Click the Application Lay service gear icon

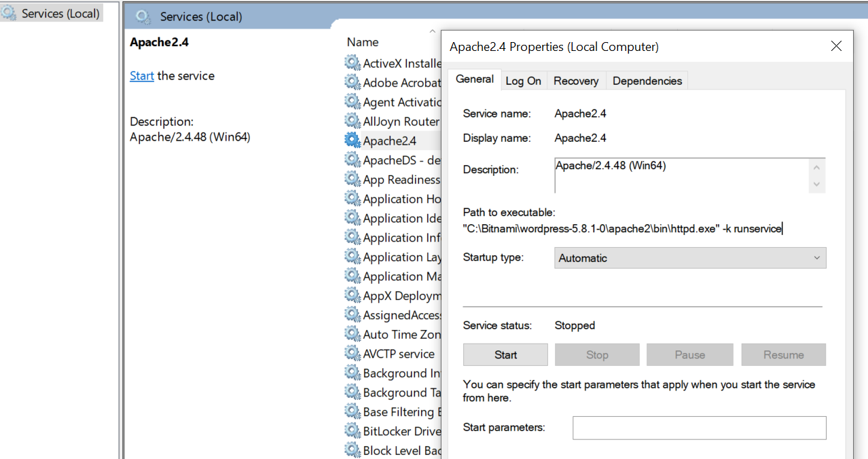coord(352,257)
